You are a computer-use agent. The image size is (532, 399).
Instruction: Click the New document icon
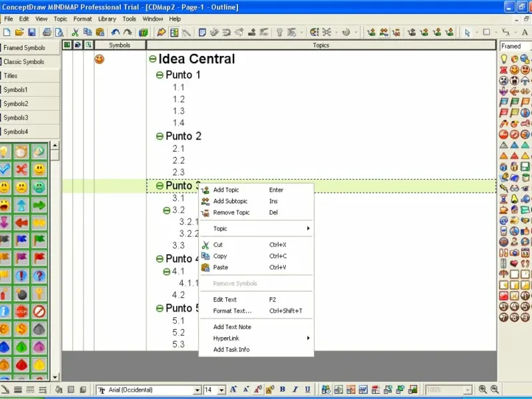point(7,32)
